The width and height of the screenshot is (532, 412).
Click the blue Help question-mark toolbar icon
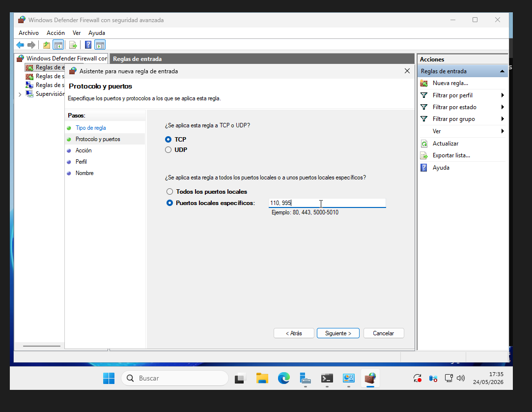pyautogui.click(x=88, y=45)
